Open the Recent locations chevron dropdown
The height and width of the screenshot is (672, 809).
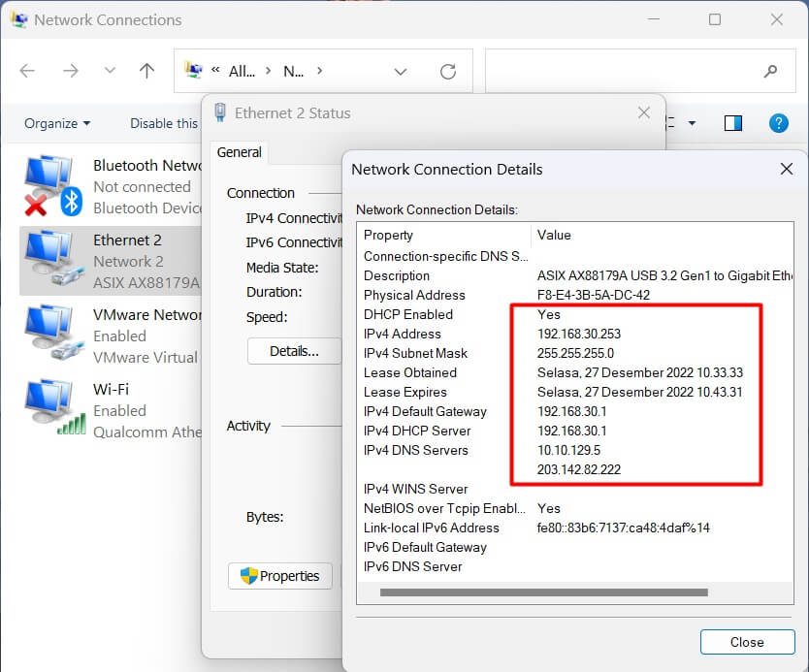coord(110,71)
